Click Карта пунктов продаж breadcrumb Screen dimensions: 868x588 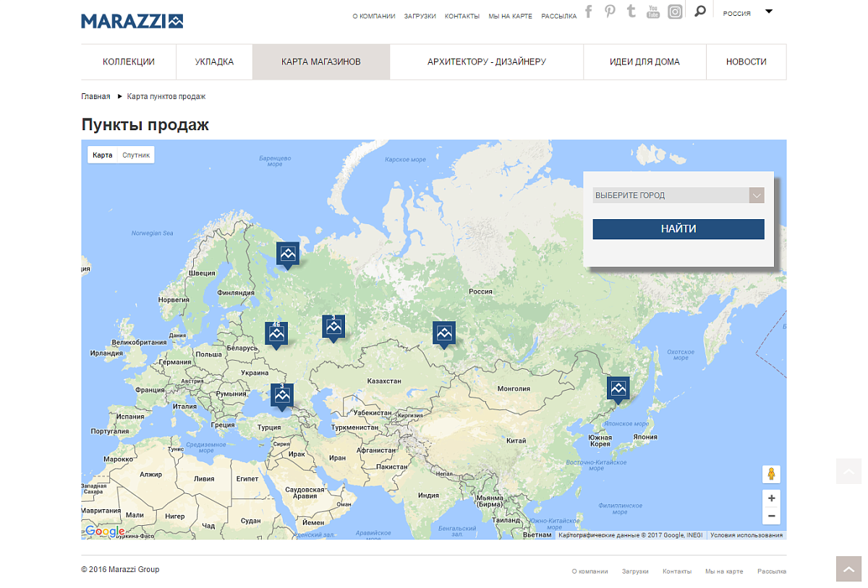click(166, 96)
